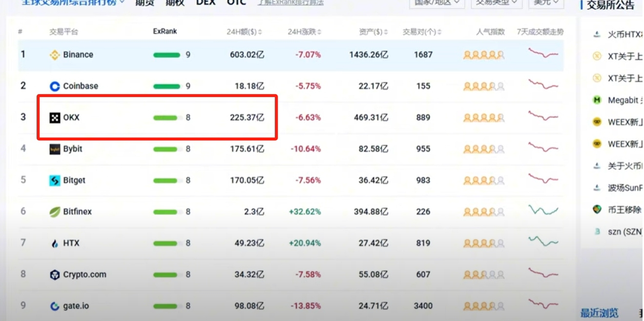Viewport: 644px width, 321px height.
Task: Click the ExRank column header
Action: pos(165,31)
